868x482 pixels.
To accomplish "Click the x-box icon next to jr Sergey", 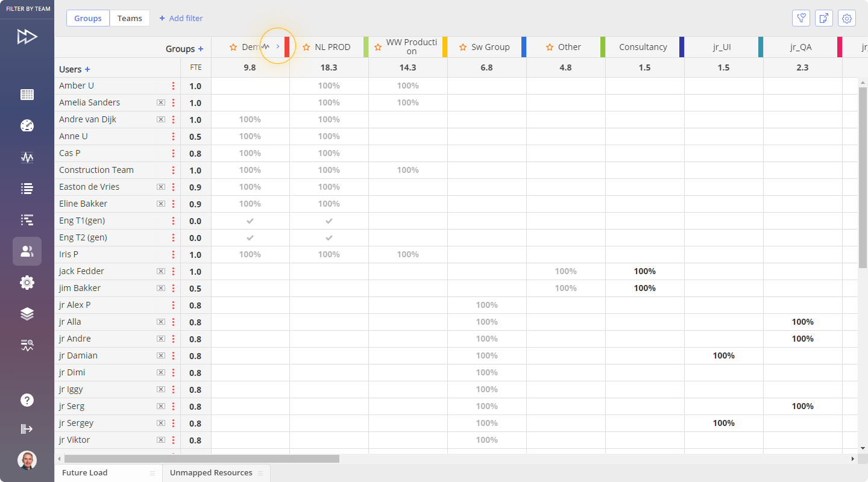I will 161,423.
